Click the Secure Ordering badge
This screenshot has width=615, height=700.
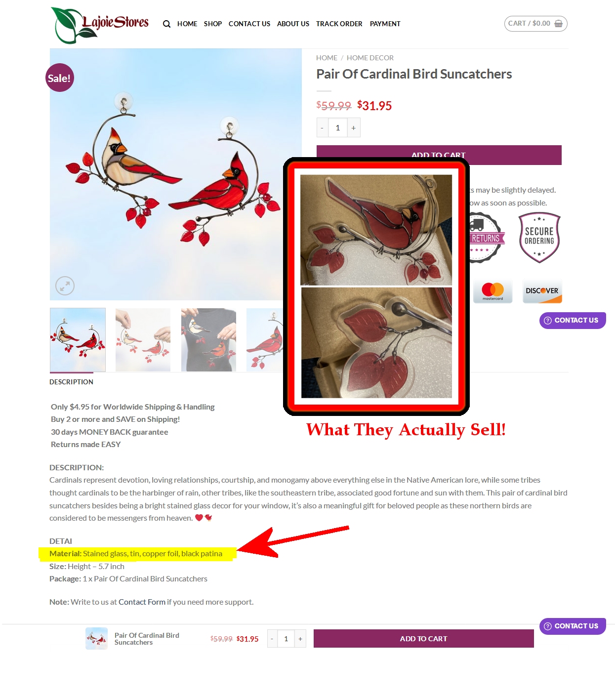tap(539, 238)
